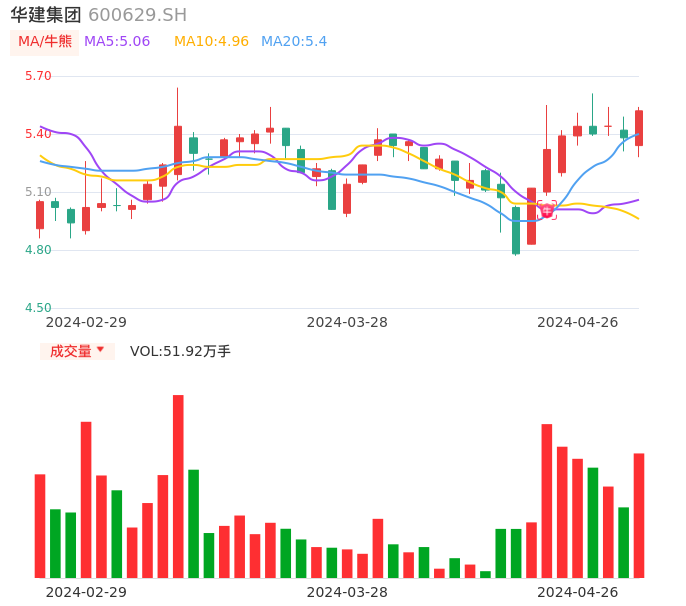Toggle the MA10:4.96 moving average legend
The image size is (686, 606).
tap(211, 41)
